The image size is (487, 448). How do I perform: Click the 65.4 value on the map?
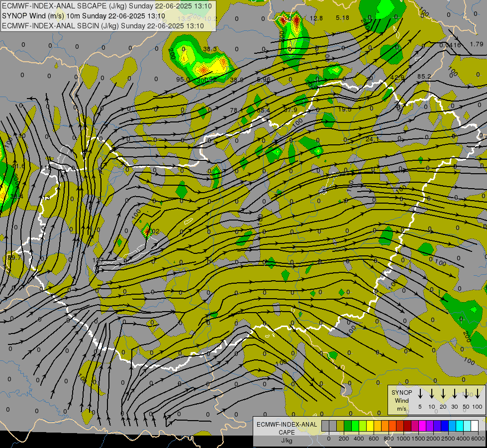click(x=263, y=111)
